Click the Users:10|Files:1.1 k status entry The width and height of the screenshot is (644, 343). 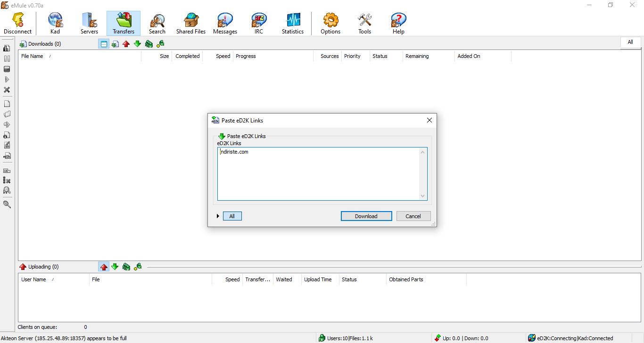[346, 338]
